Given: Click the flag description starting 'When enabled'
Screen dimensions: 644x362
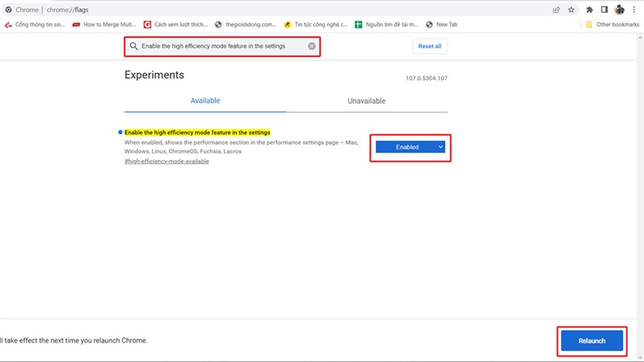Looking at the screenshot, I should coord(242,147).
